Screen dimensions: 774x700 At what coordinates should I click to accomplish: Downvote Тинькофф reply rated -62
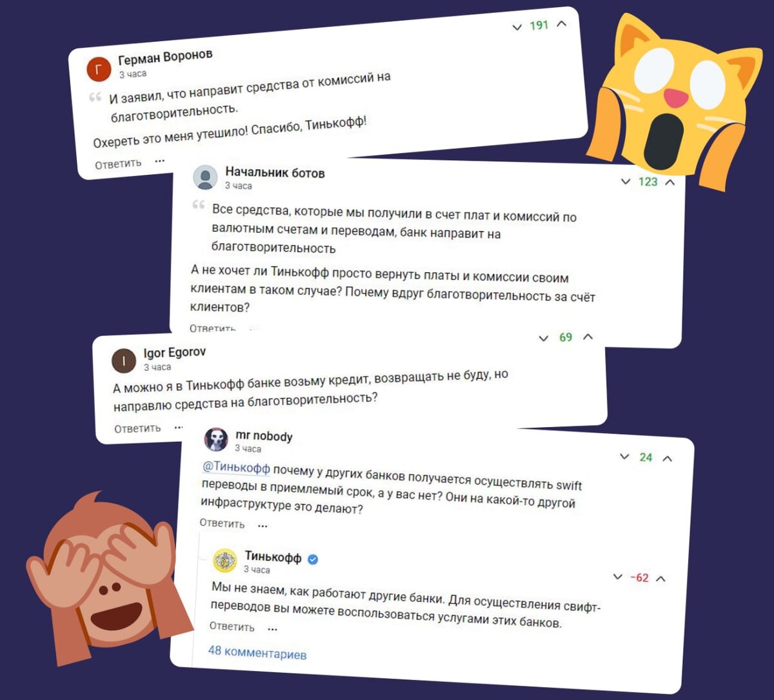618,577
